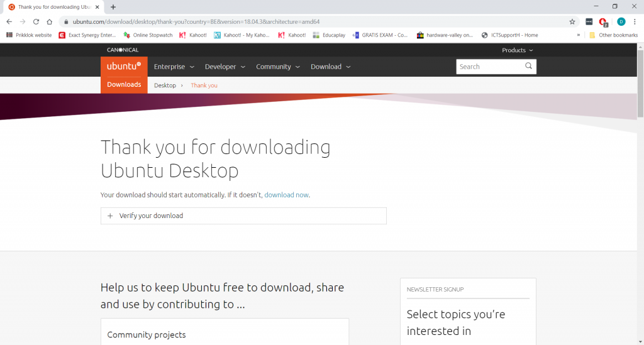Click the download now link
The image size is (644, 345).
tap(286, 195)
